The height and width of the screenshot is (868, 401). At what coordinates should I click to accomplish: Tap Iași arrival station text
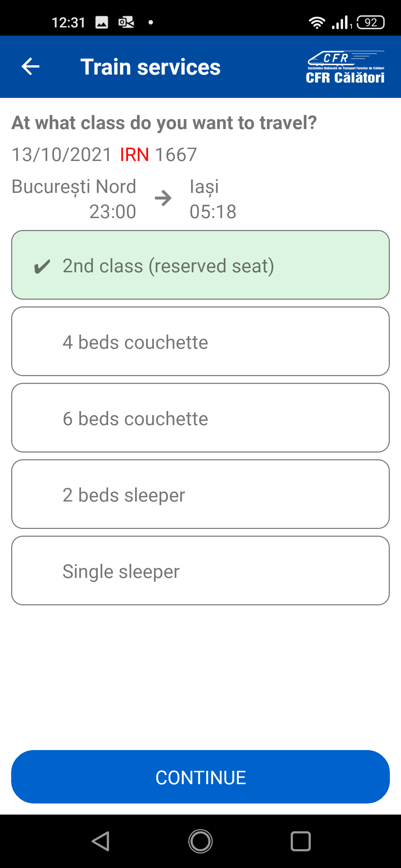(x=204, y=187)
